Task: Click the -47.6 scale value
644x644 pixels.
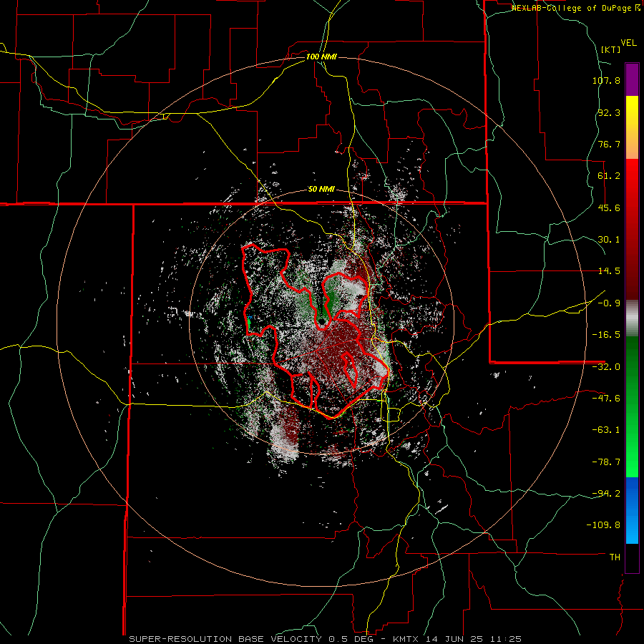Action: [x=606, y=399]
